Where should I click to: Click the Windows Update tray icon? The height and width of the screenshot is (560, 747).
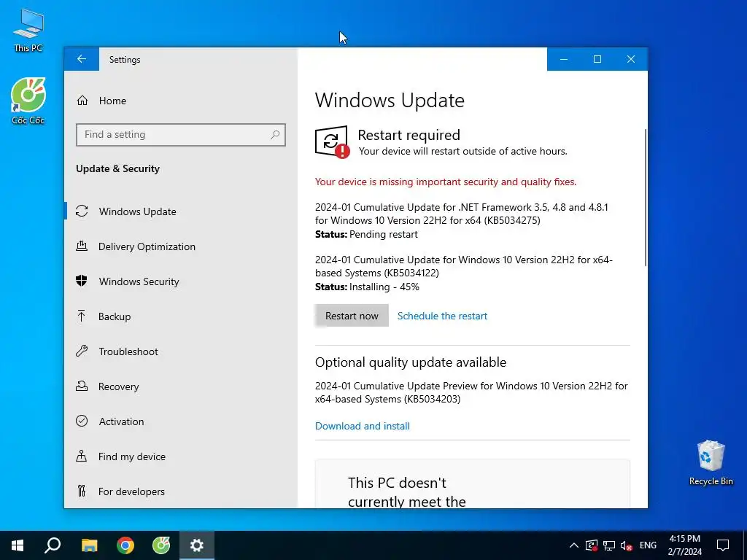[x=592, y=545]
